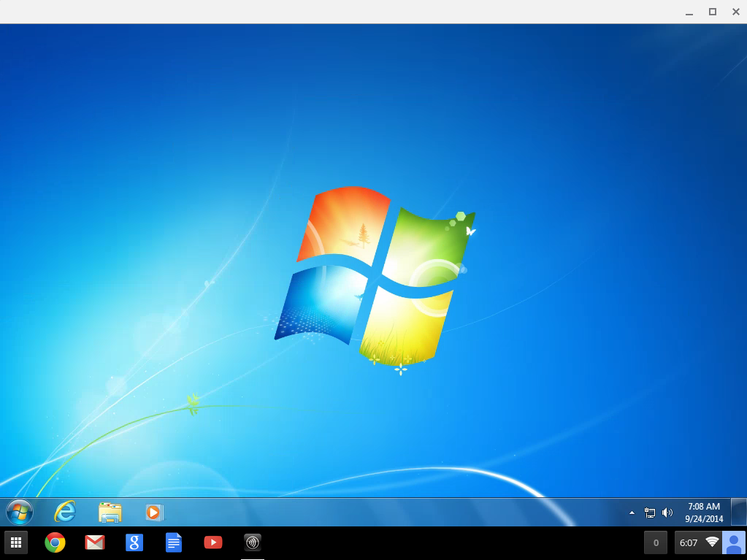The image size is (747, 560).
Task: Show hidden icons in Windows tray
Action: 632,513
